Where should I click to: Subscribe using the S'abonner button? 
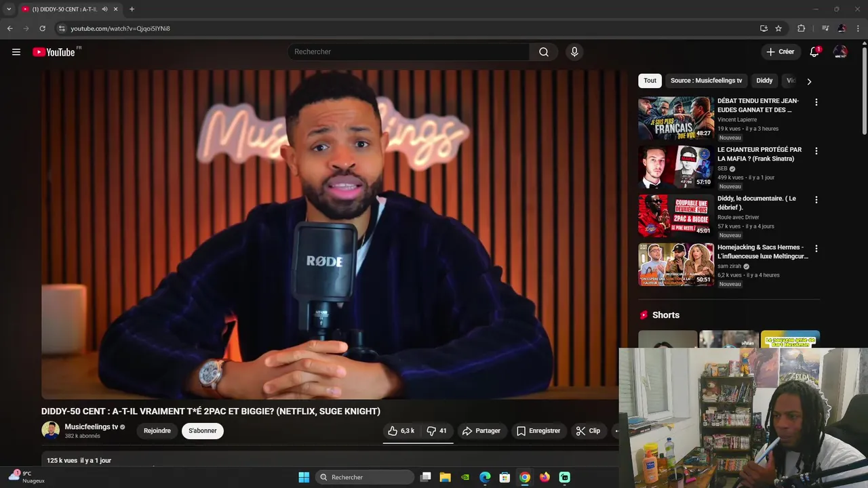203,431
